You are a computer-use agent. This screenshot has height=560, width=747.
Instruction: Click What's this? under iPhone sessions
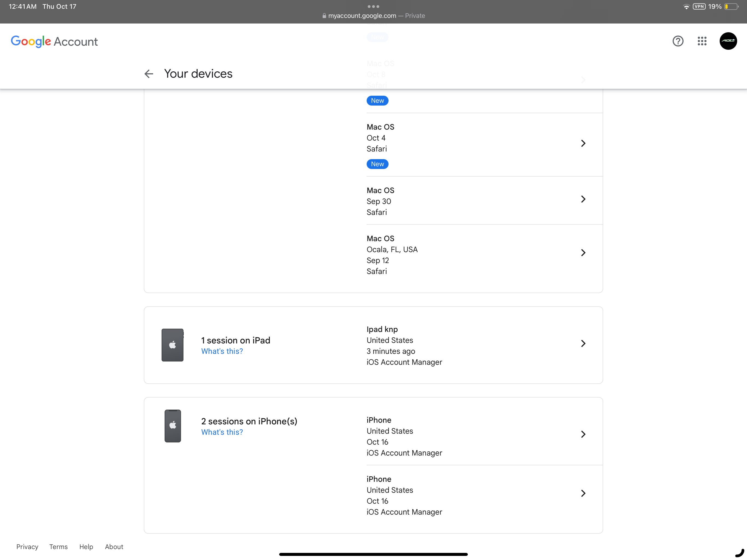[x=222, y=432]
